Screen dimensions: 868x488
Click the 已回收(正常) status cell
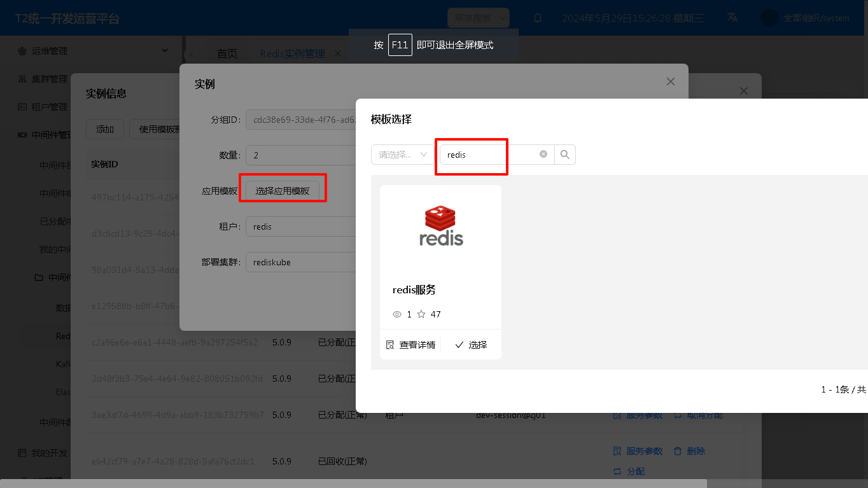pyautogui.click(x=342, y=461)
